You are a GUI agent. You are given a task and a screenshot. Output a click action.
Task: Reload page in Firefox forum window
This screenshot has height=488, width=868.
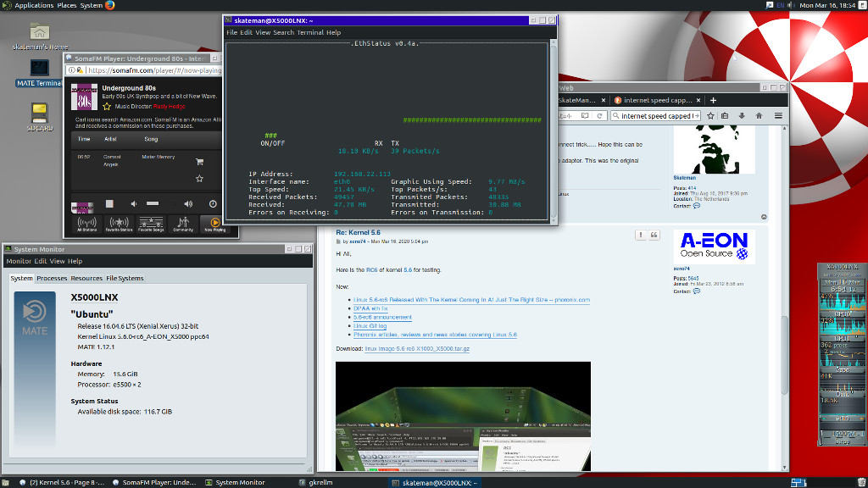[x=599, y=115]
